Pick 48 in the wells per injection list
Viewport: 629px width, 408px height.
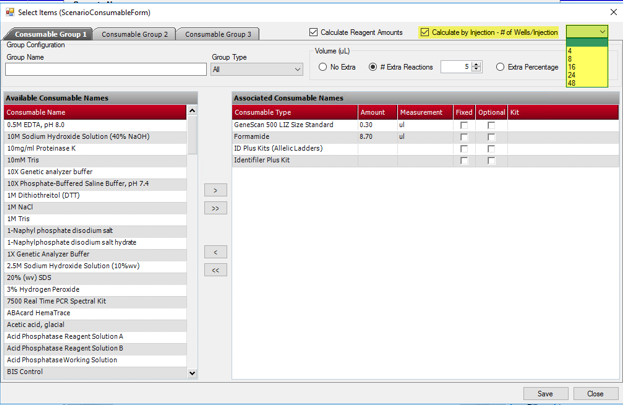572,83
